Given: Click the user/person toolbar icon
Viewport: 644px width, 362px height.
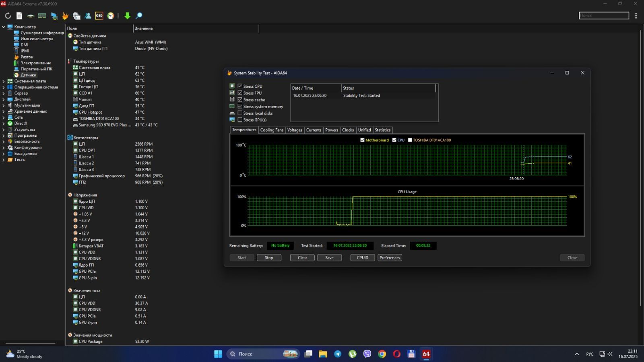Looking at the screenshot, I should point(88,16).
